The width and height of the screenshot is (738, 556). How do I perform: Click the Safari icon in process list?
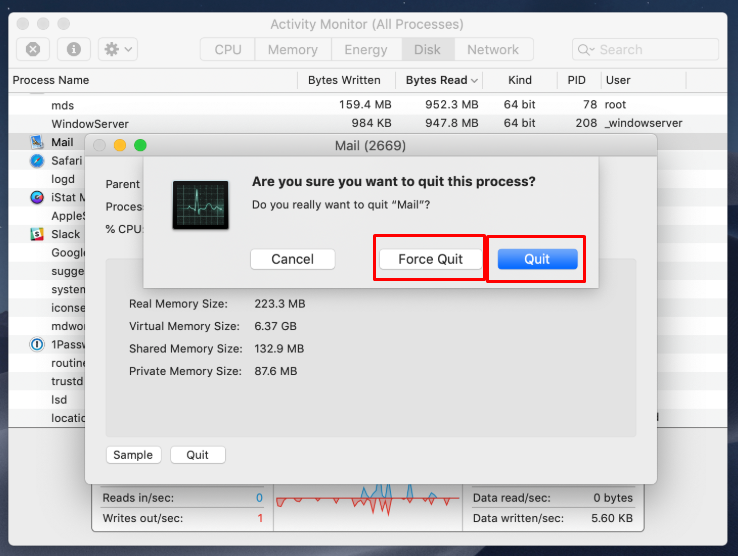37,161
